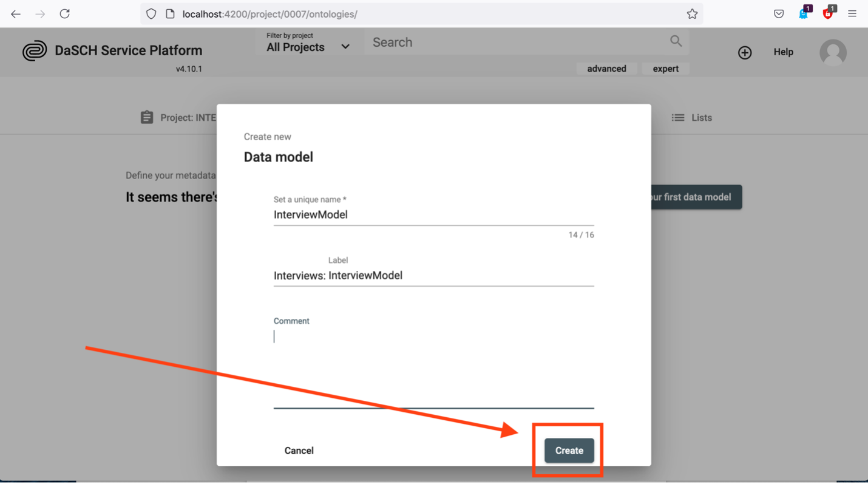Screen dimensions: 868x484
Task: Click the project clipboard icon
Action: [x=147, y=117]
